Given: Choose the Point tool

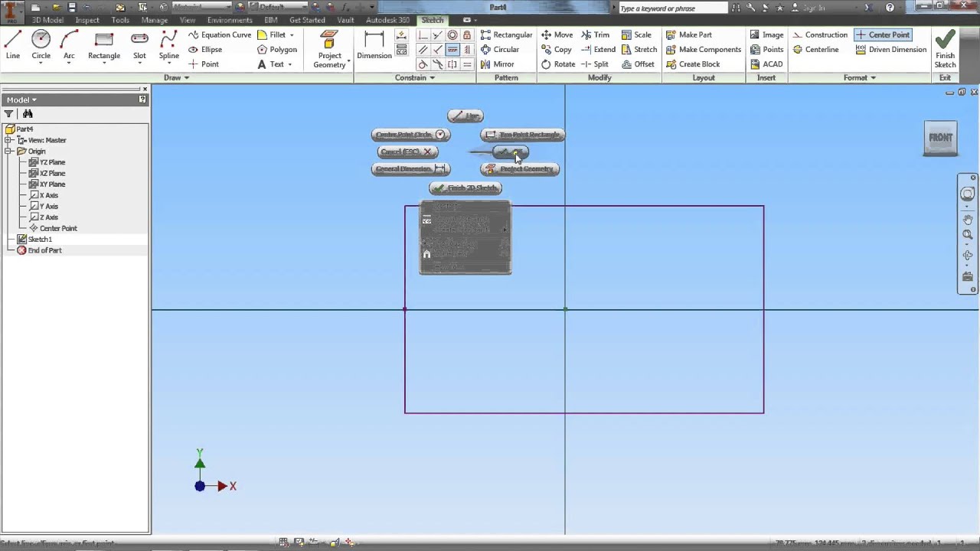Looking at the screenshot, I should [204, 64].
